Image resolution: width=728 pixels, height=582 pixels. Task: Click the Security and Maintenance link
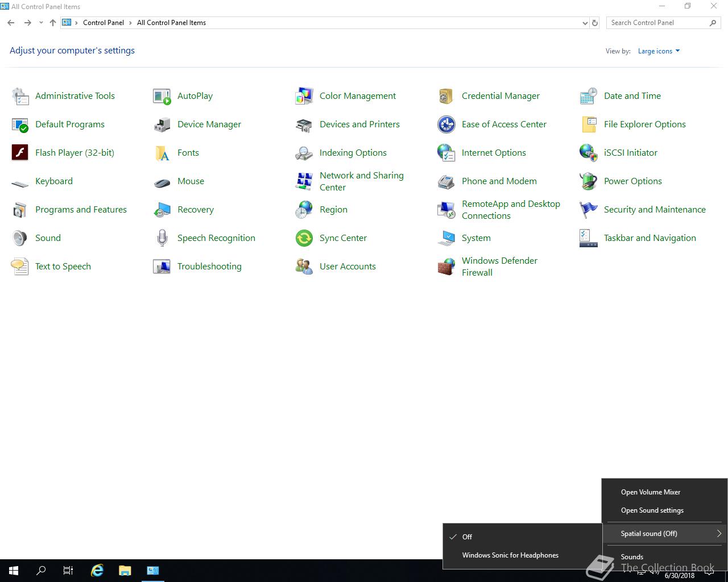click(655, 210)
